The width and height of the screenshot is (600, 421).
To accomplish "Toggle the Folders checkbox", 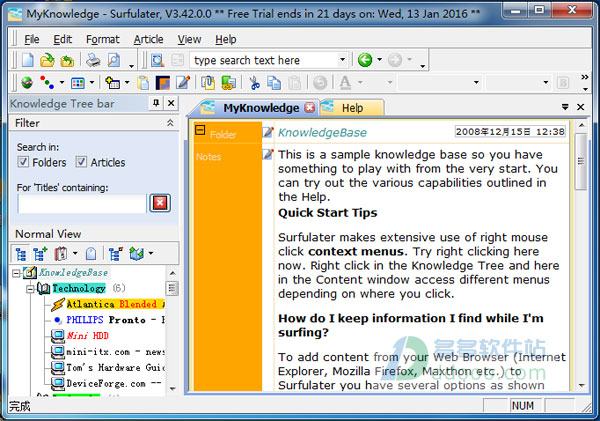I will (23, 162).
